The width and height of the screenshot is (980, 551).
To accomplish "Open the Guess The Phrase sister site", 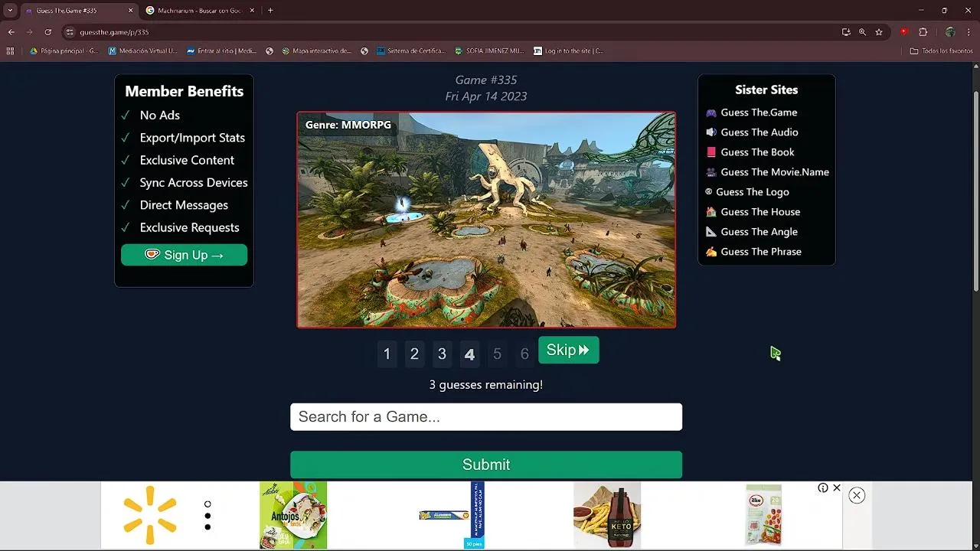I will 761,252.
